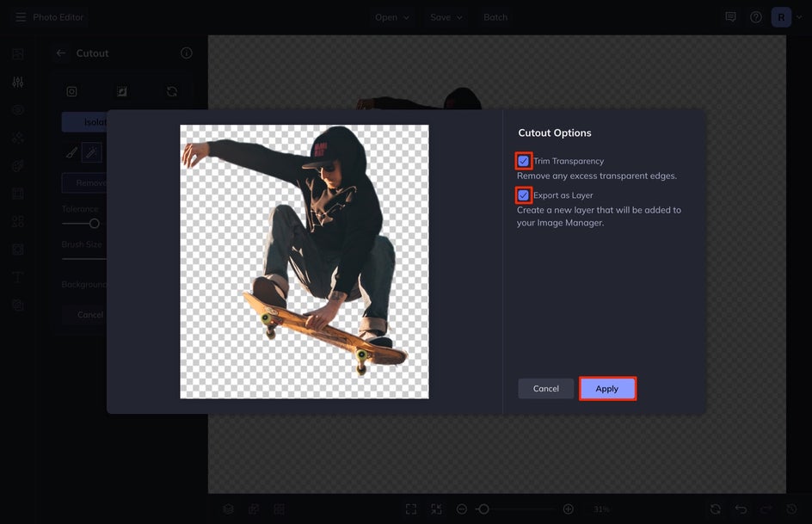Viewport: 812px width, 524px height.
Task: Open the history clock icon
Action: click(x=791, y=509)
